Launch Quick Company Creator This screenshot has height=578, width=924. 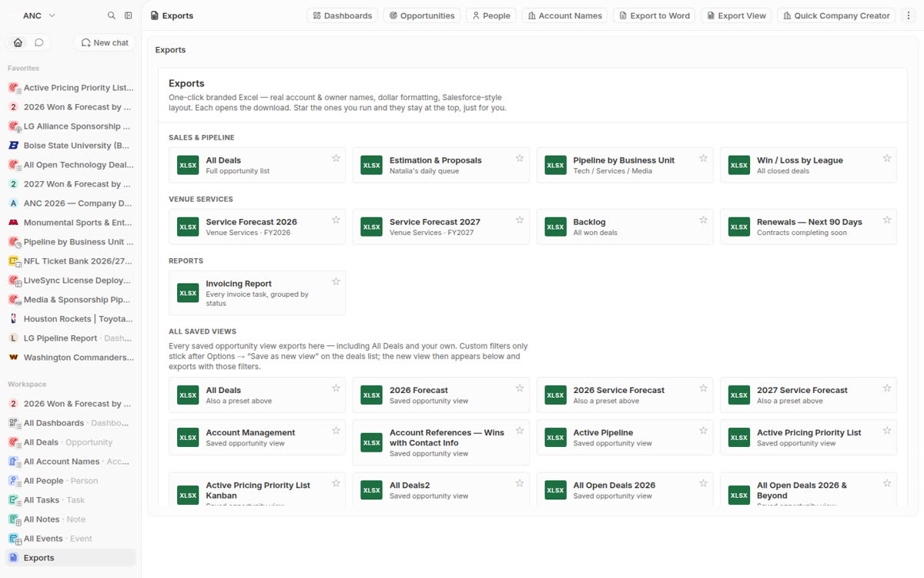click(x=836, y=15)
